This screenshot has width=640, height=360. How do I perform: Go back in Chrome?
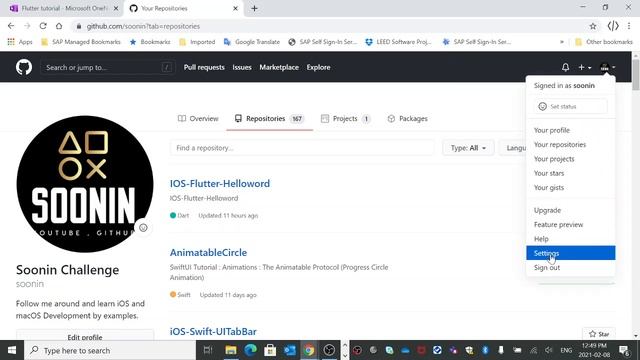(11, 26)
